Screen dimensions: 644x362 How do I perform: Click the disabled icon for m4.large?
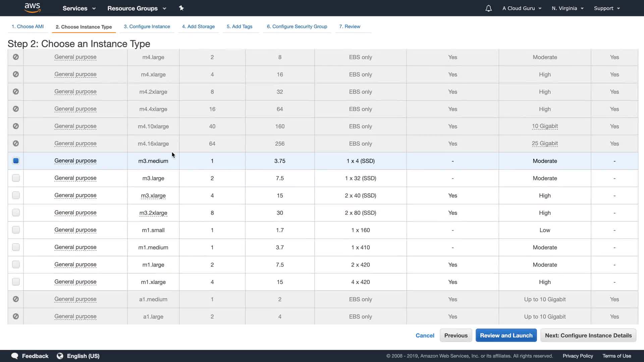point(16,57)
